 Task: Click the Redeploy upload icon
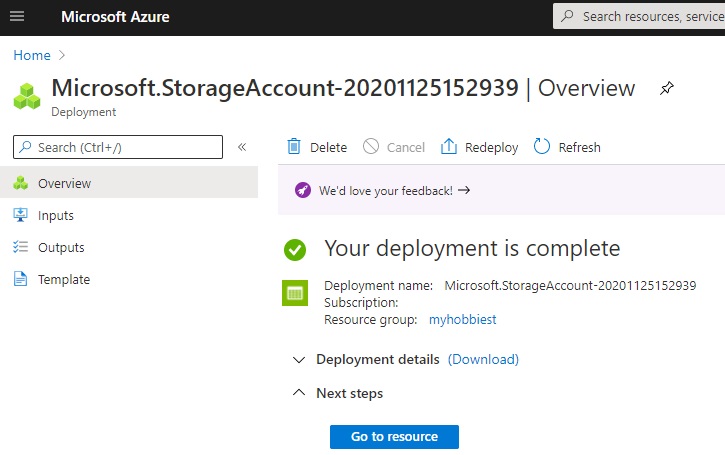(x=449, y=147)
